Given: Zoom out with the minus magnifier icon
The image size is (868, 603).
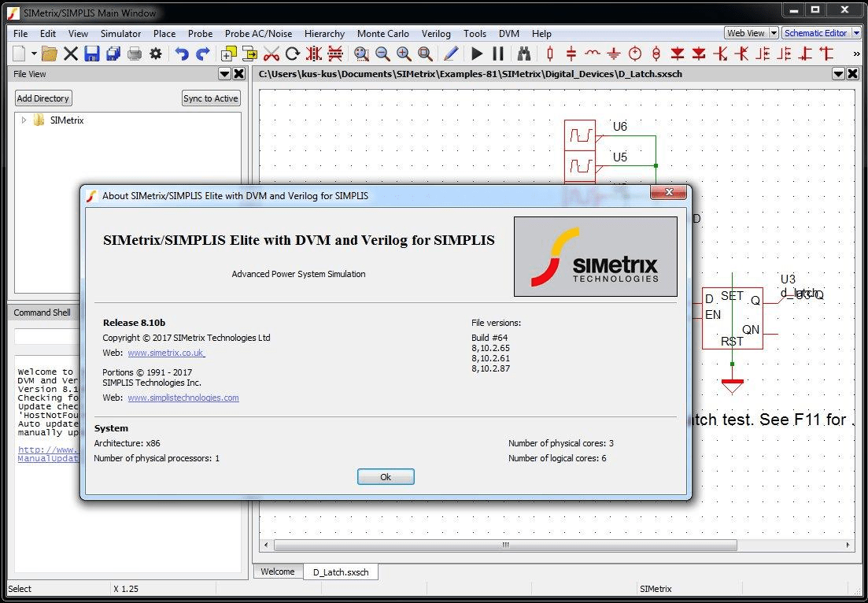Looking at the screenshot, I should (382, 54).
